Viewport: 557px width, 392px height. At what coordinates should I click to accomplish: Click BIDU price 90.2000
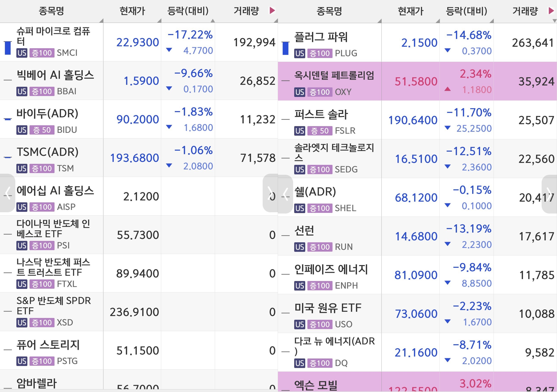[137, 119]
